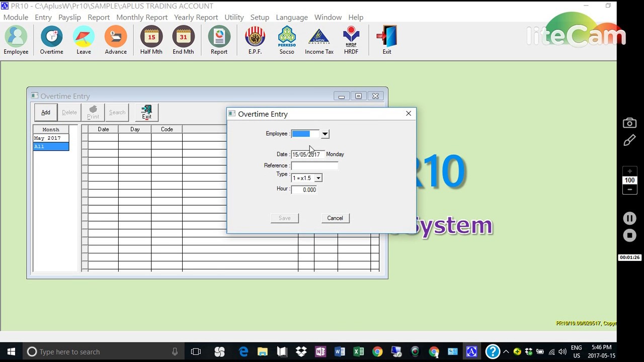Open the Advance payment icon
Screen dimensions: 644x362
point(116,40)
